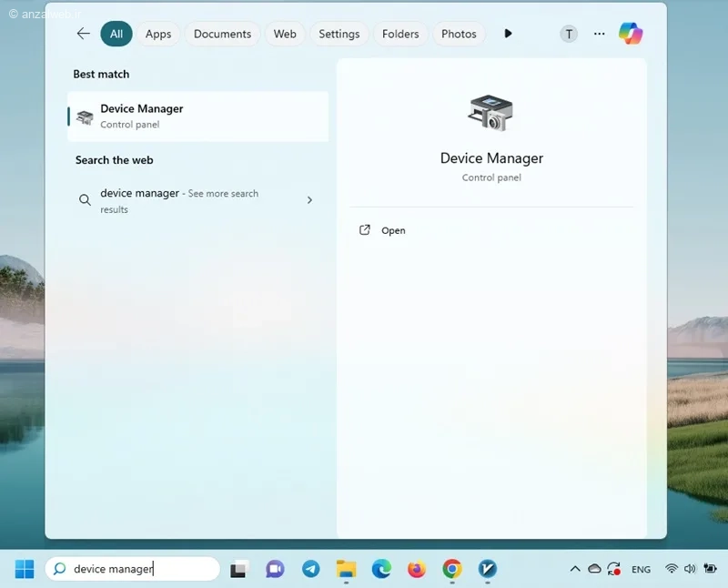This screenshot has width=728, height=588.
Task: Expand hidden system tray icons chevron
Action: 575,569
